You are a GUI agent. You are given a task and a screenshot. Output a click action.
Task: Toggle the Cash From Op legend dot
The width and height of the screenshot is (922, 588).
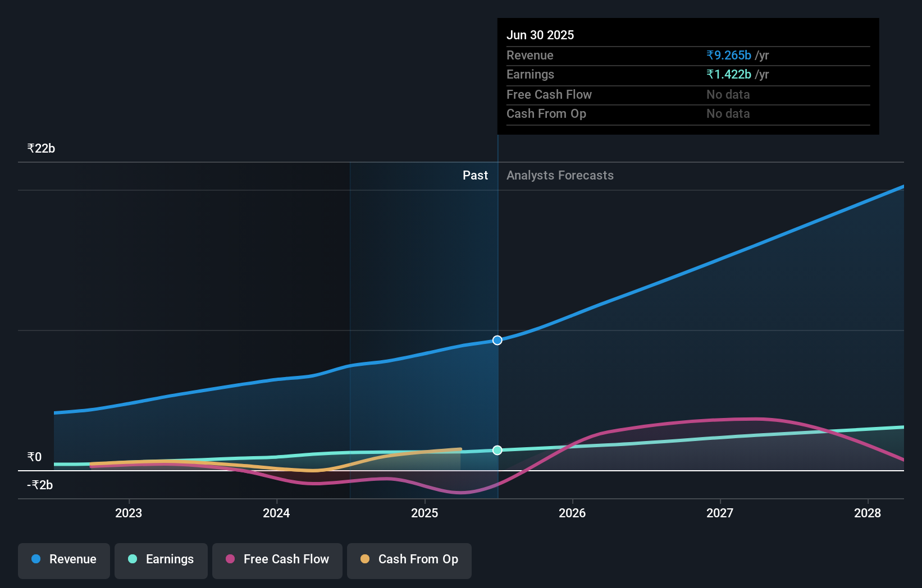pos(365,559)
